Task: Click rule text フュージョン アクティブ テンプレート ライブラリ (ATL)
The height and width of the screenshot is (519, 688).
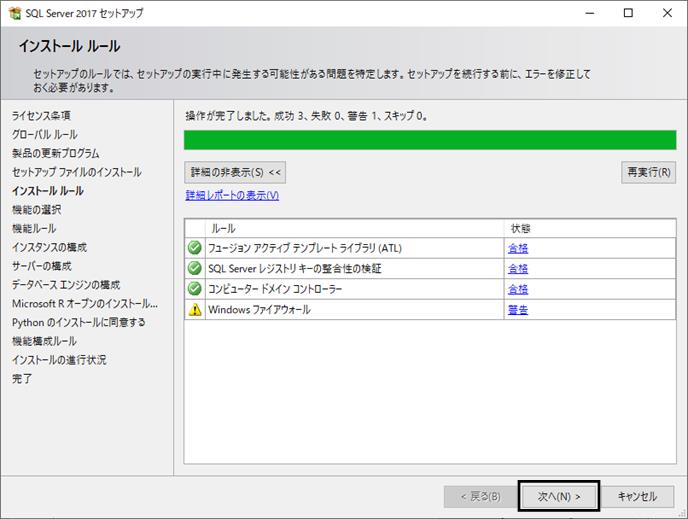Action: point(305,248)
